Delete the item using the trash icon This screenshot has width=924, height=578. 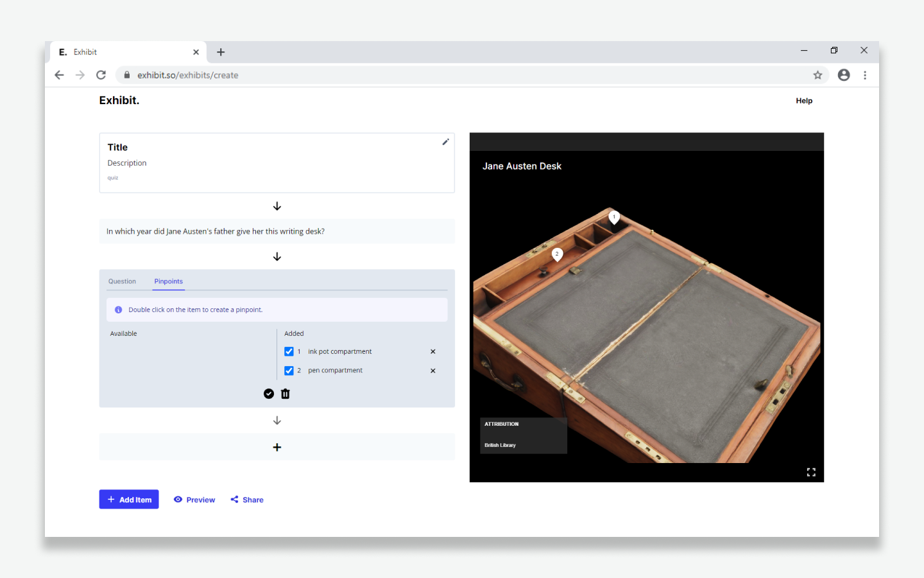click(286, 394)
